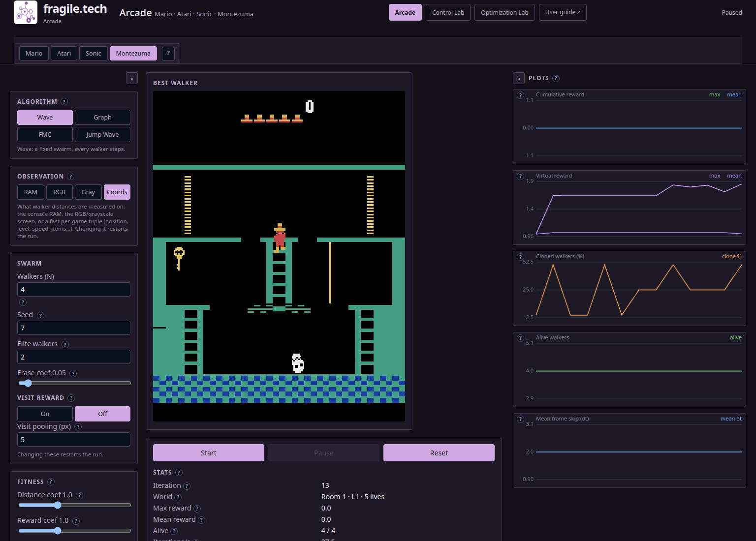Image resolution: width=756 pixels, height=541 pixels.
Task: Open Mean frame skip plot help icon
Action: (520, 419)
